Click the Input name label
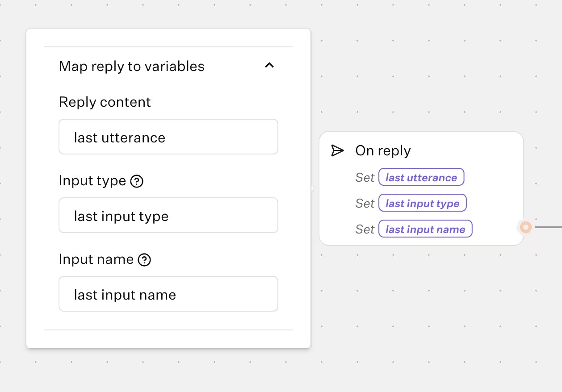Image resolution: width=562 pixels, height=392 pixels. (x=95, y=259)
